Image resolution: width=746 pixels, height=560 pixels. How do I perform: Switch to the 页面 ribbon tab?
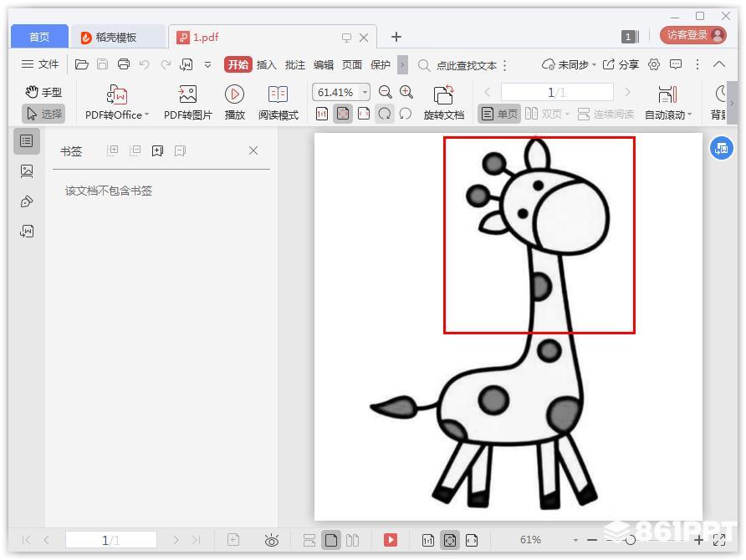point(352,64)
